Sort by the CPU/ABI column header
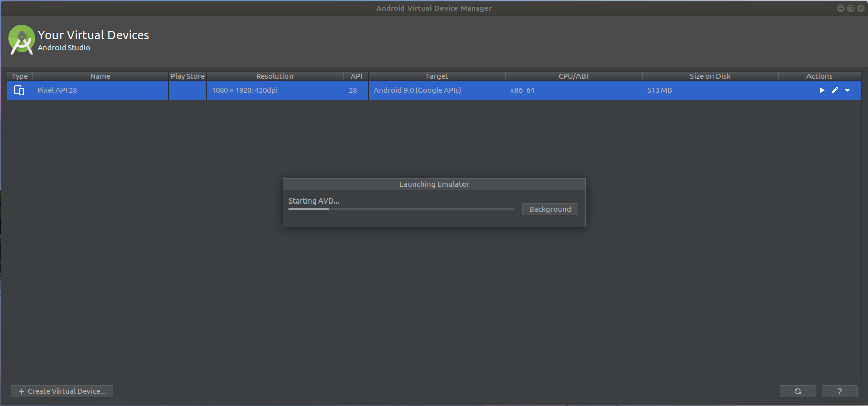Screen dimensions: 868x406 click(573, 76)
